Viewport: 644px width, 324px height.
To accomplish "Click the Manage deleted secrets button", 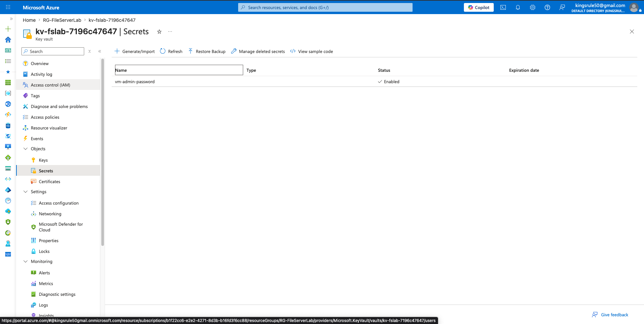I will coord(258,51).
